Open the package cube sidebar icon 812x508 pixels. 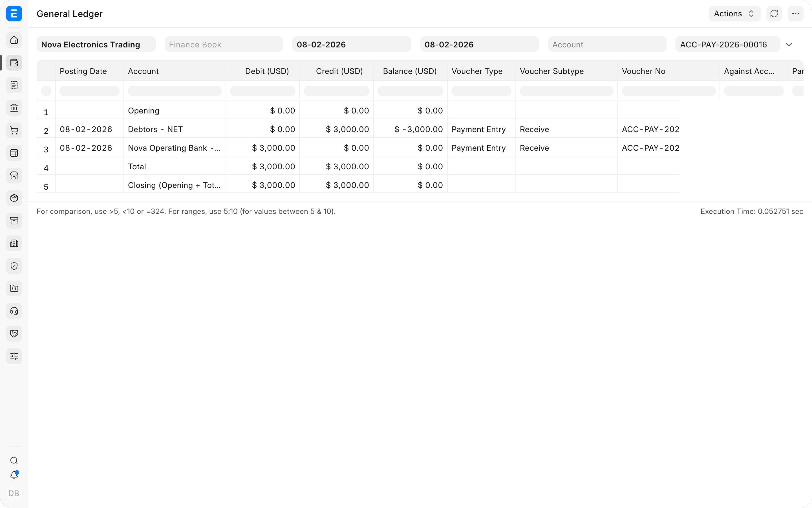[14, 198]
